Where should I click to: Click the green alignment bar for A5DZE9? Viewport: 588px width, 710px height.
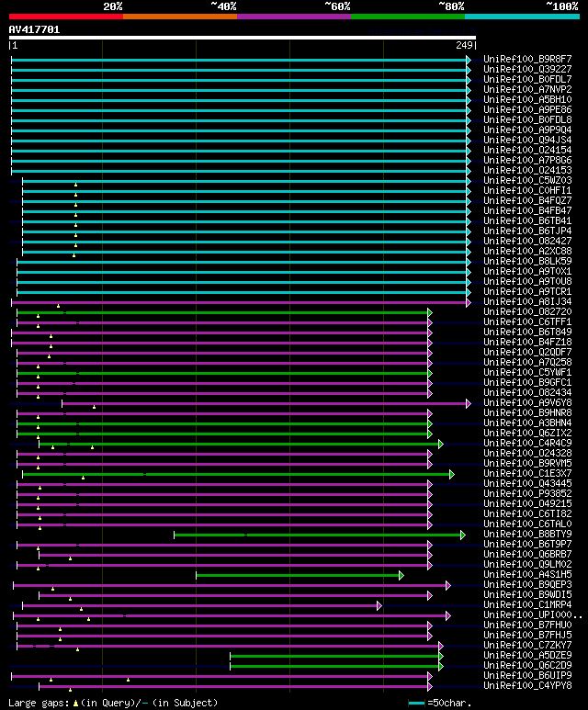pyautogui.click(x=334, y=656)
